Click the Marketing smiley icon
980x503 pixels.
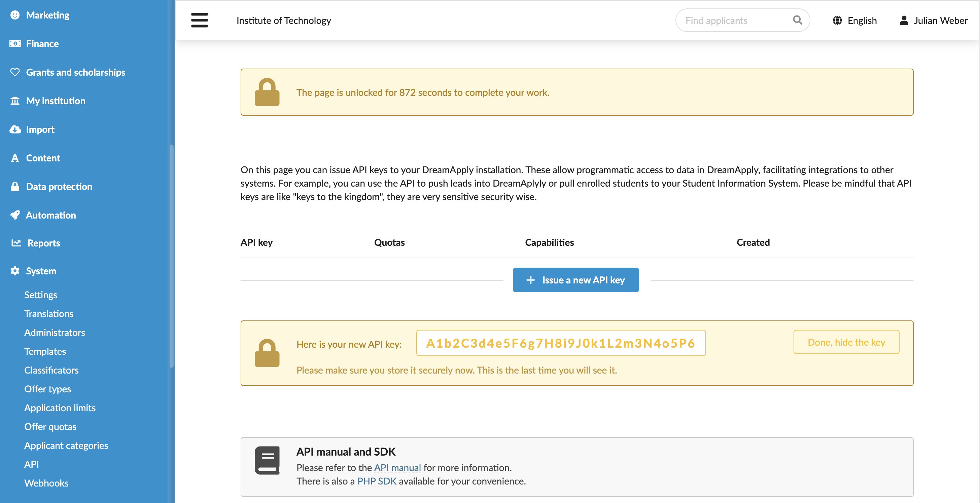pos(15,15)
